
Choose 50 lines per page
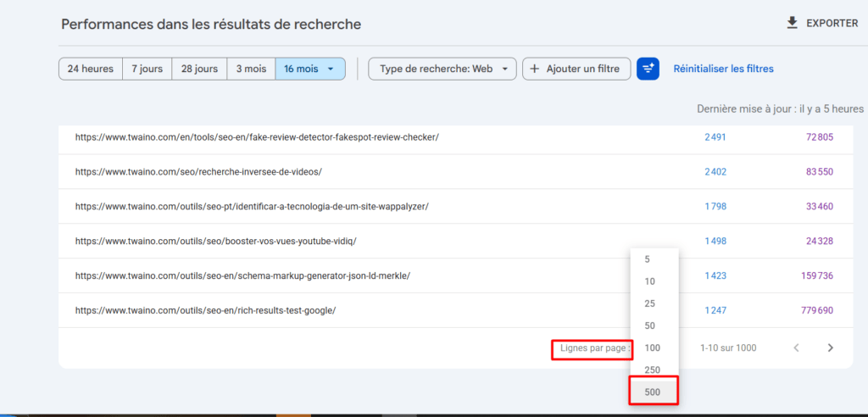(x=654, y=325)
